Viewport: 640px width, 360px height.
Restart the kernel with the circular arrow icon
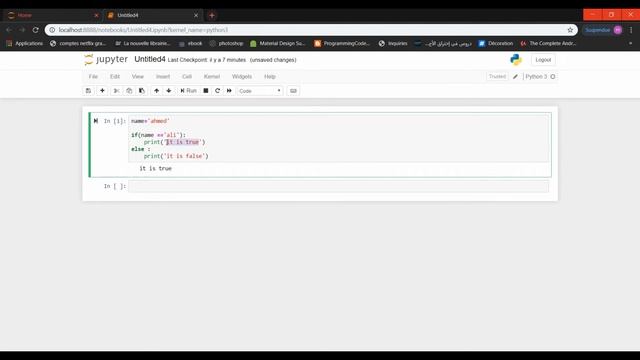[218, 91]
